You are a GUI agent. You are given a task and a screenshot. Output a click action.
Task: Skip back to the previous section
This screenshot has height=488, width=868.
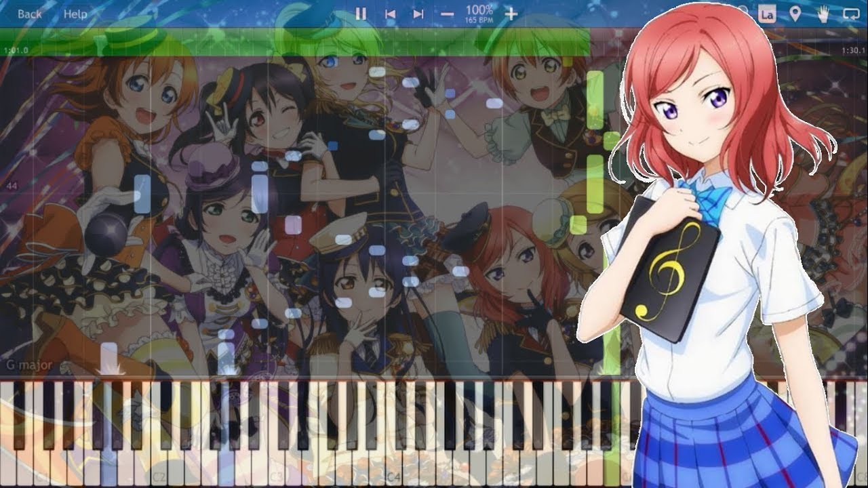tap(390, 14)
